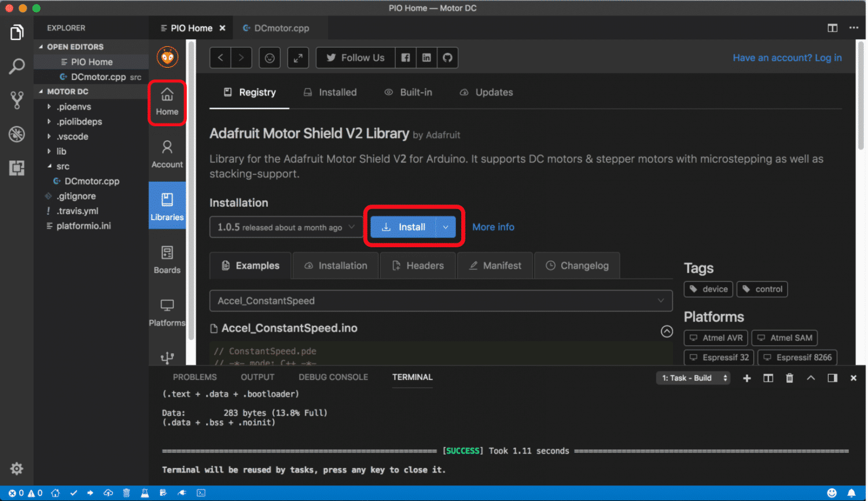
Task: Open the Account section in PIO sidebar
Action: 167,155
